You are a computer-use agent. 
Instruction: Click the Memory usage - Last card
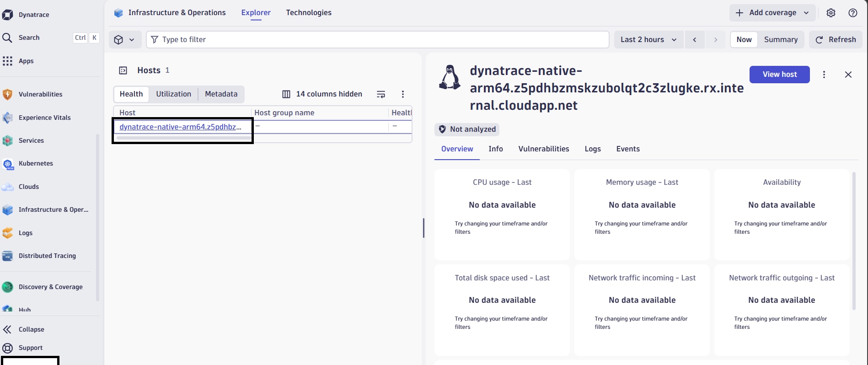642,215
